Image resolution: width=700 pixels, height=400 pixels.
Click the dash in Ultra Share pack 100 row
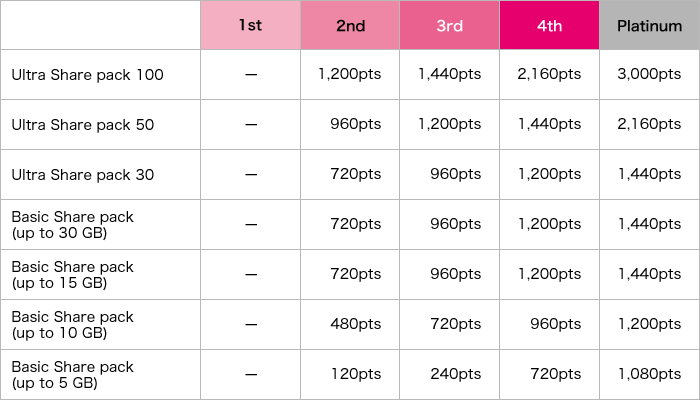click(x=251, y=74)
